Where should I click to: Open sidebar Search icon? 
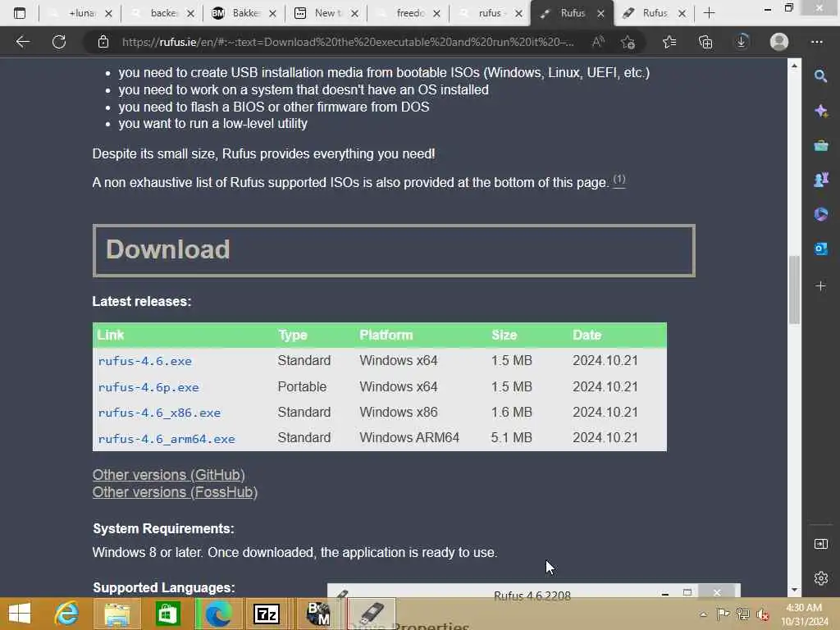pos(820,76)
